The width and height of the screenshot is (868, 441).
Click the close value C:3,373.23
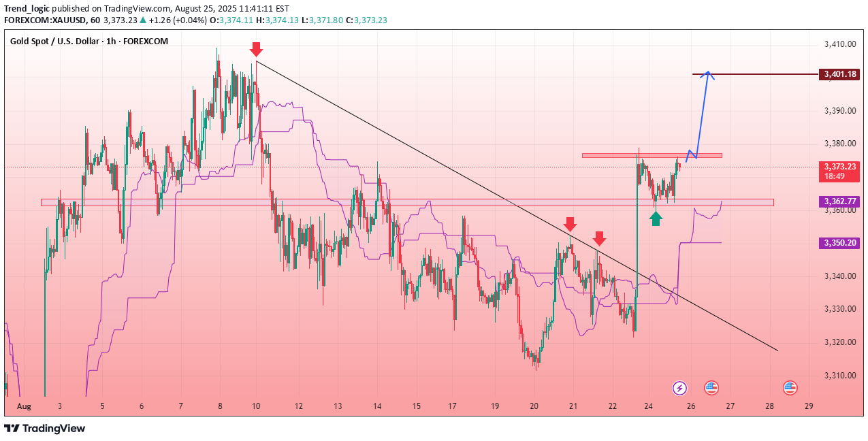coord(366,20)
